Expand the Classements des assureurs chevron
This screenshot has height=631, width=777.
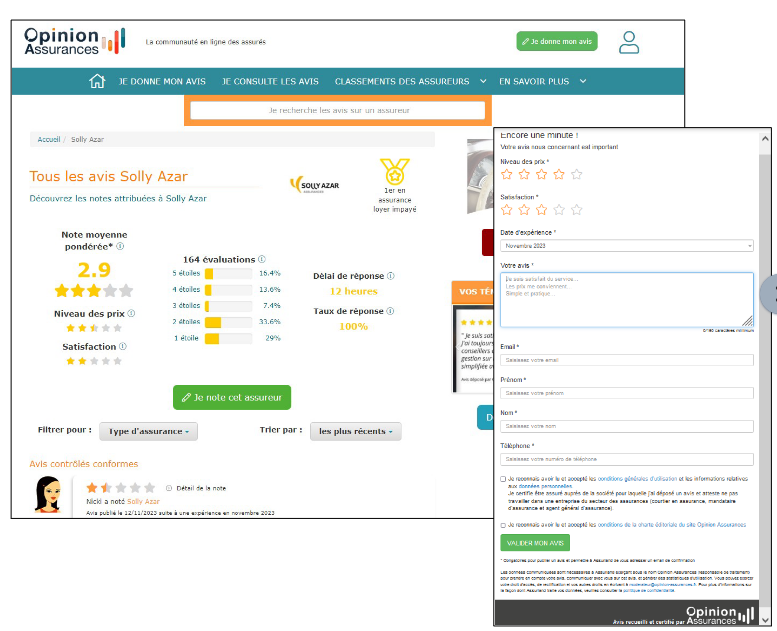point(483,81)
